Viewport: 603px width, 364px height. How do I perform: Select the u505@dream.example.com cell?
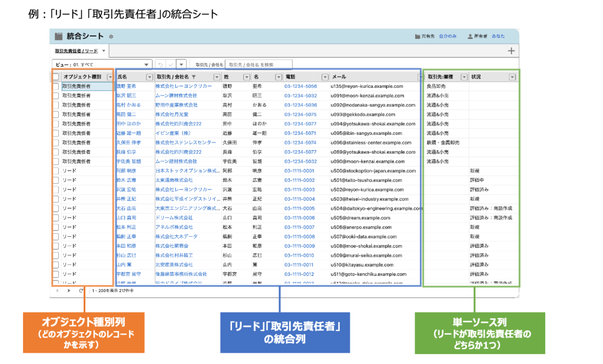[360, 218]
